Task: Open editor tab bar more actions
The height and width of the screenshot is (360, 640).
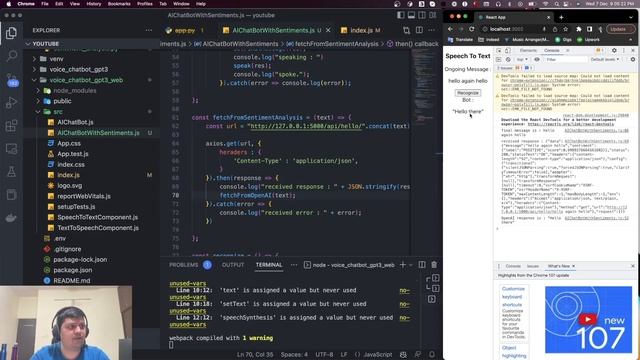Action: click(x=431, y=30)
